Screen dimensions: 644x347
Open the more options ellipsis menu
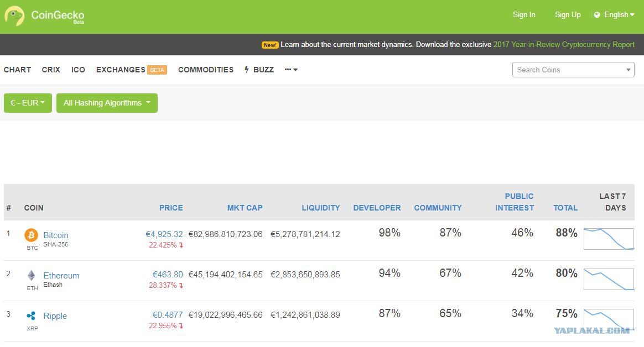(x=291, y=70)
